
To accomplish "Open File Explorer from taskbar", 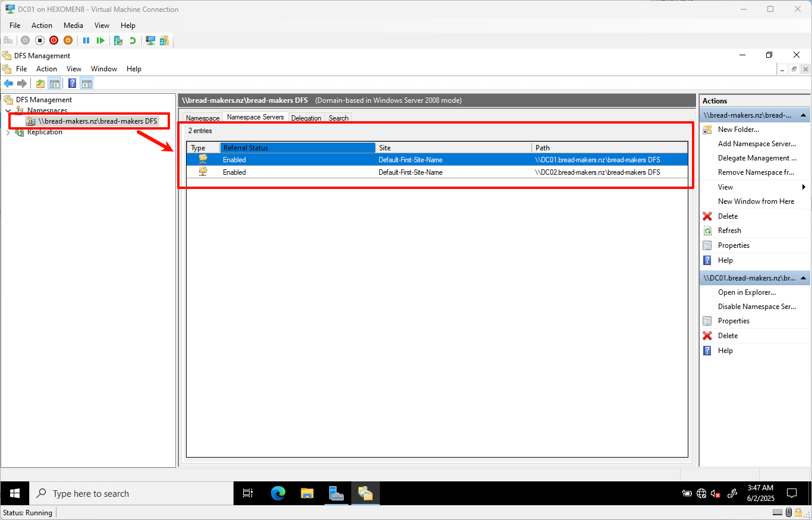I will pyautogui.click(x=307, y=493).
